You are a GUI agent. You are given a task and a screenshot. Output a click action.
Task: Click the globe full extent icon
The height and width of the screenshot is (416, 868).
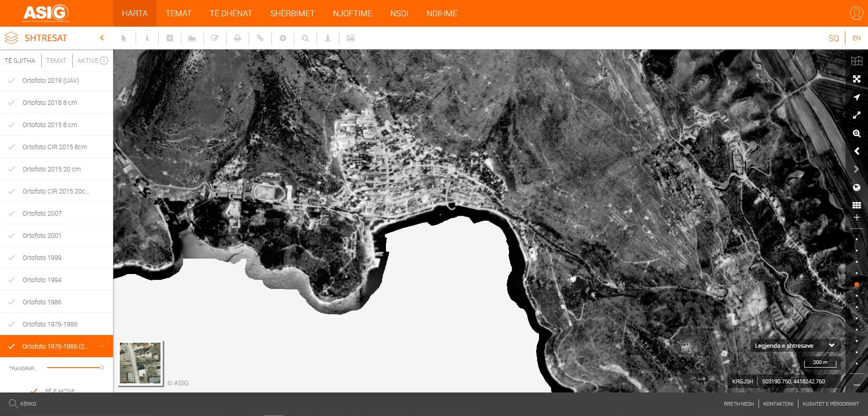pos(856,187)
